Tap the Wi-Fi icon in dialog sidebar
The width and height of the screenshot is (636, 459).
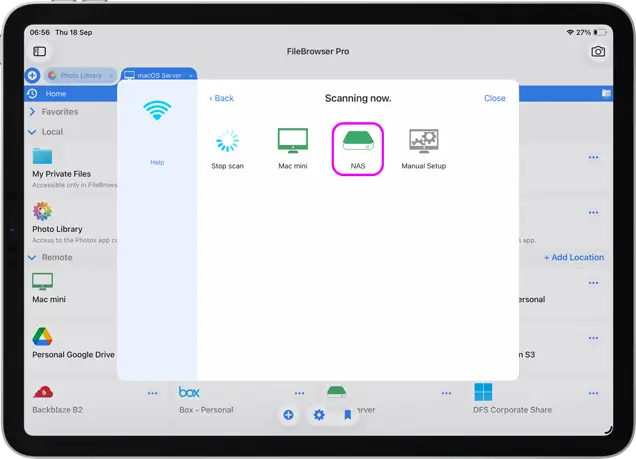click(x=157, y=110)
